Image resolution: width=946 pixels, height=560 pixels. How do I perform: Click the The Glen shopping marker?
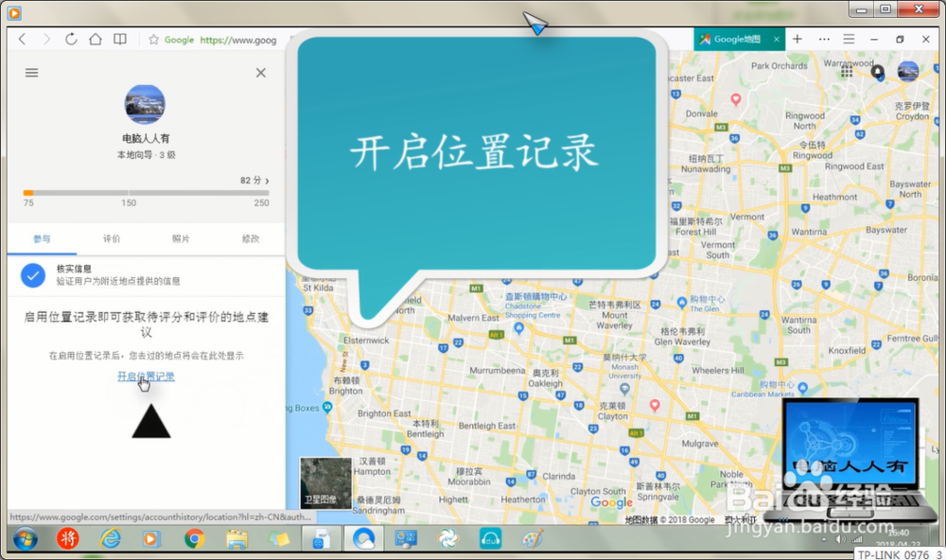(682, 302)
